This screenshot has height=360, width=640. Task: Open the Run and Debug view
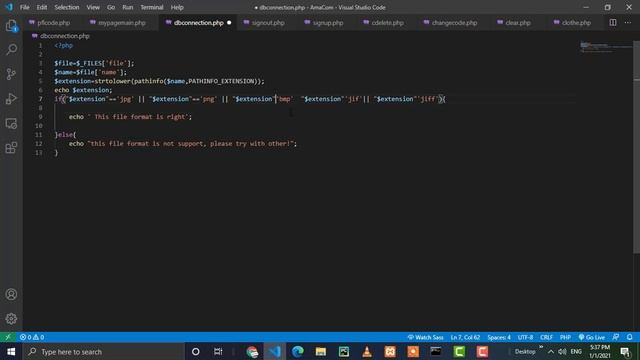(x=11, y=99)
